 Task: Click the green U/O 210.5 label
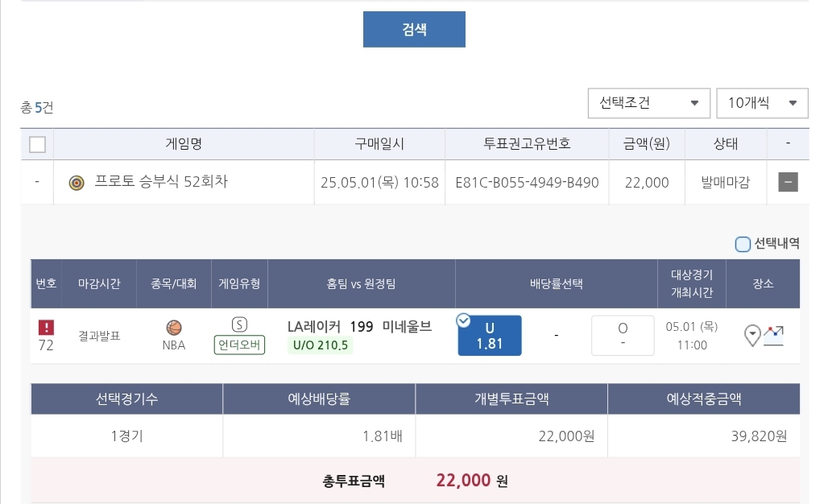(320, 345)
